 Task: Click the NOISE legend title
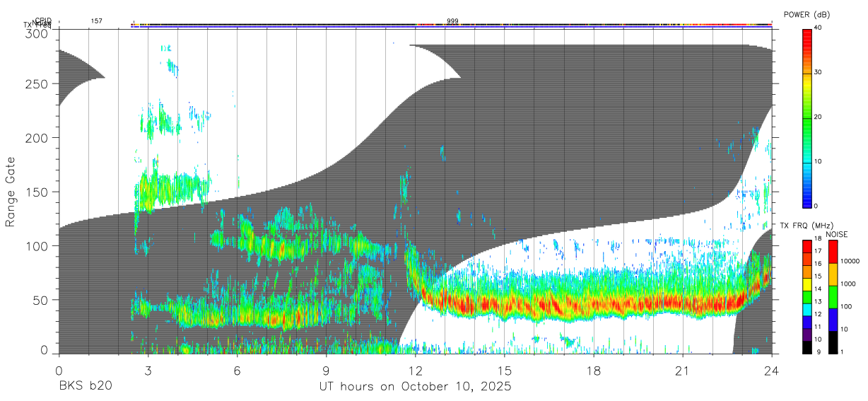[x=836, y=234]
